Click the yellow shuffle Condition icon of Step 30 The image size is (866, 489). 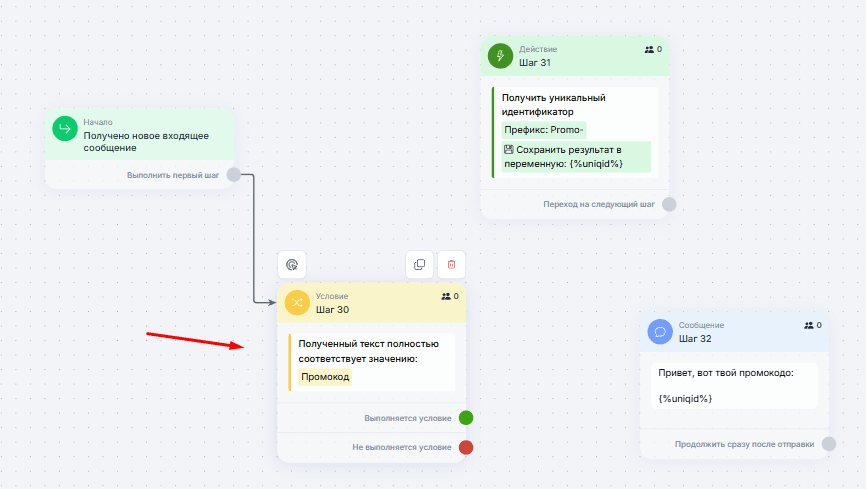coord(297,303)
